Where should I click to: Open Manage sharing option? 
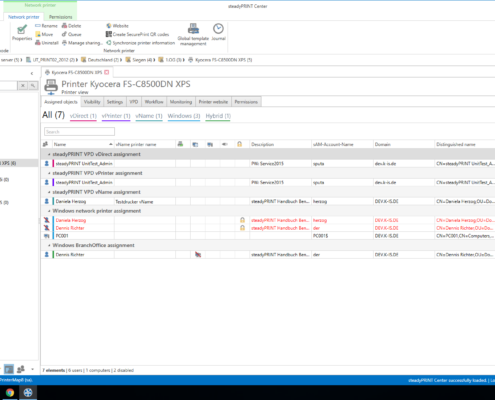[x=82, y=43]
